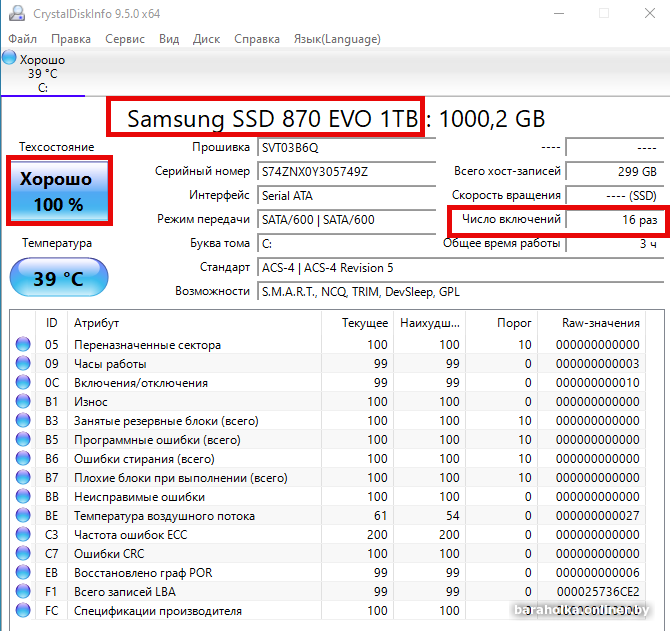Select the Неисправимые ошибки attribute name
The image size is (670, 631).
[139, 497]
